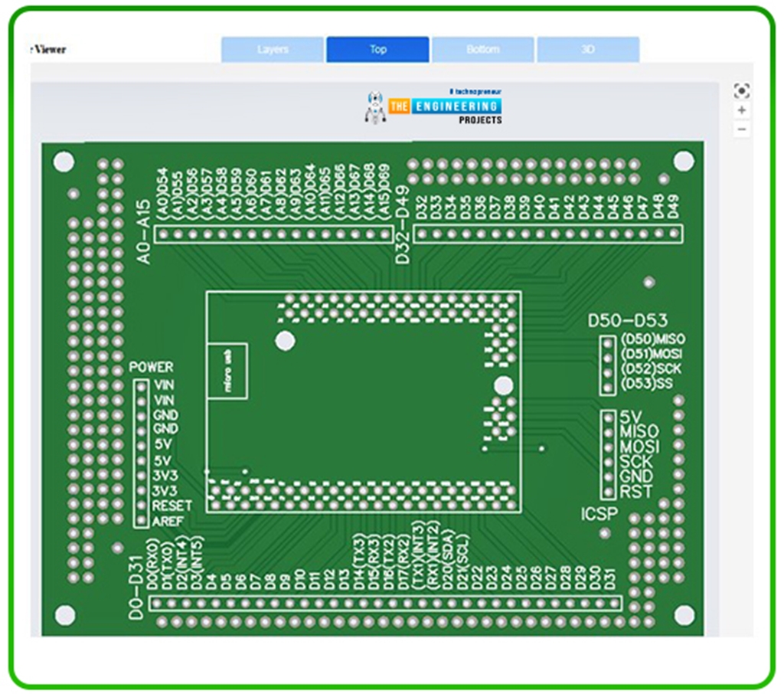Select the active Top tab
784x694 pixels.
pyautogui.click(x=377, y=49)
